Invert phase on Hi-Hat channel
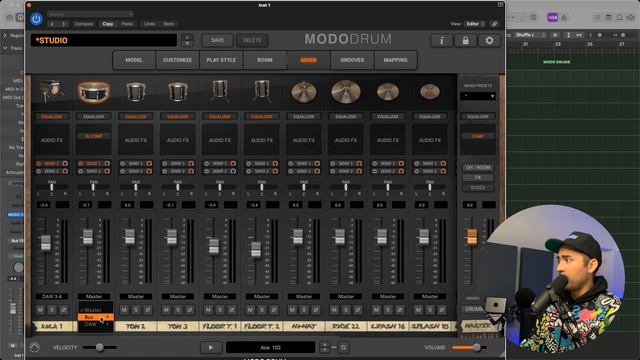 [x=316, y=310]
